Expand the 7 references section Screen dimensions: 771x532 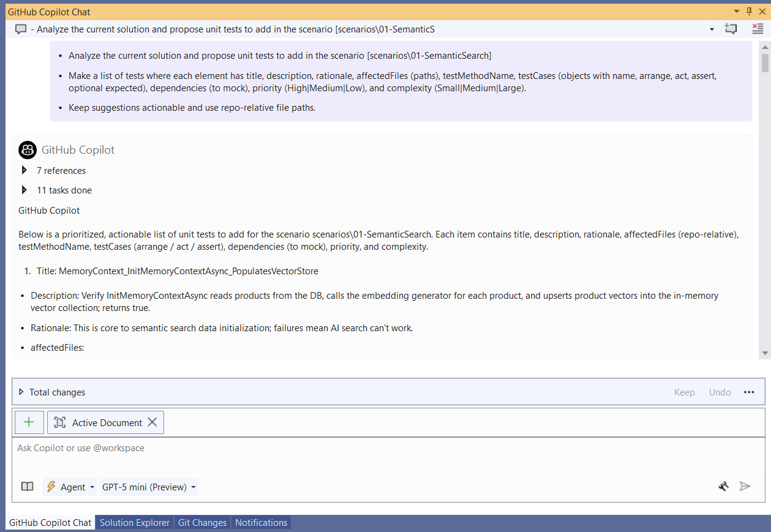[24, 170]
